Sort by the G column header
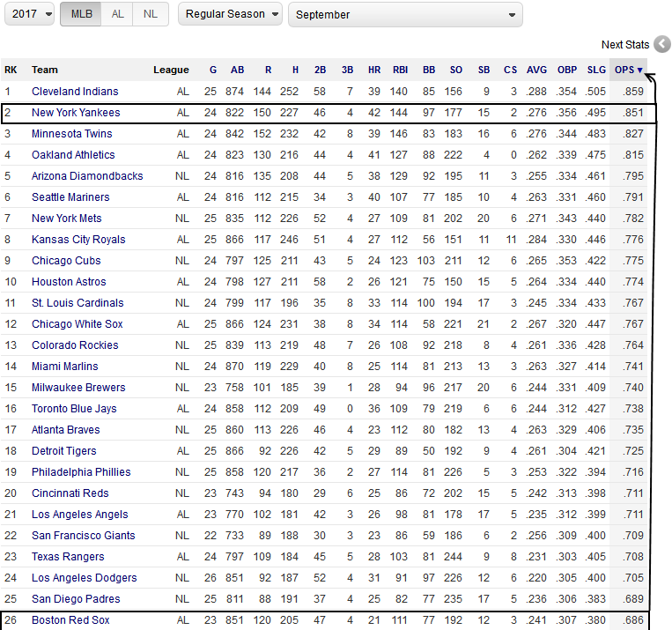Viewport: 672px width, 630px height. point(213,70)
